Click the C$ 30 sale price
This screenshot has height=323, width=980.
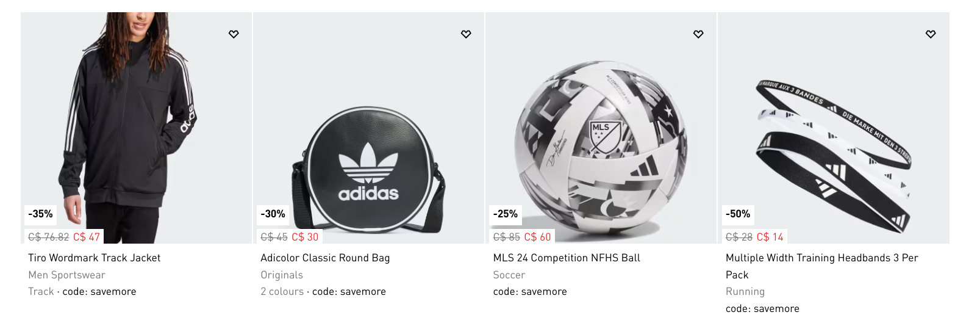point(305,237)
